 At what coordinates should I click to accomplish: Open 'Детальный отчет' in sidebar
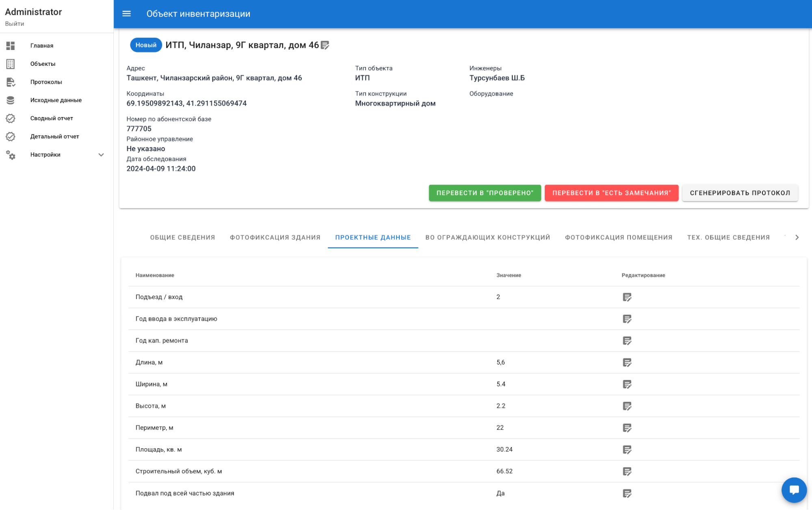tap(54, 137)
